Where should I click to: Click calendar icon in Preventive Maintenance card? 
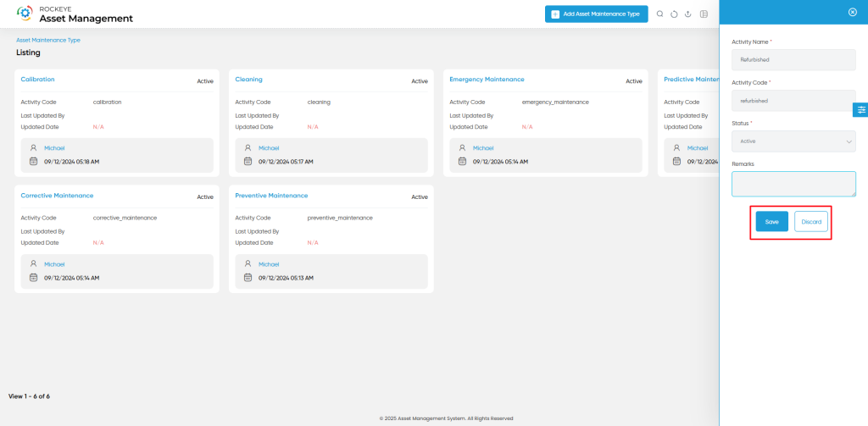(248, 278)
